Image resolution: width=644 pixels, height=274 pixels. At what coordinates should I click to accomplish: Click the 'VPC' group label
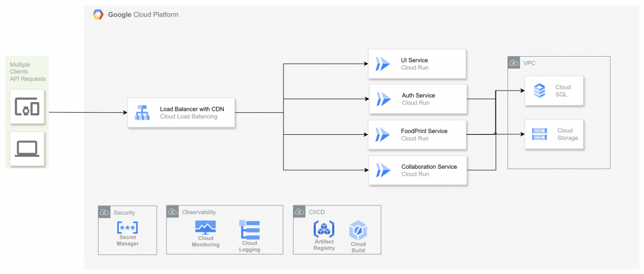[x=529, y=64]
